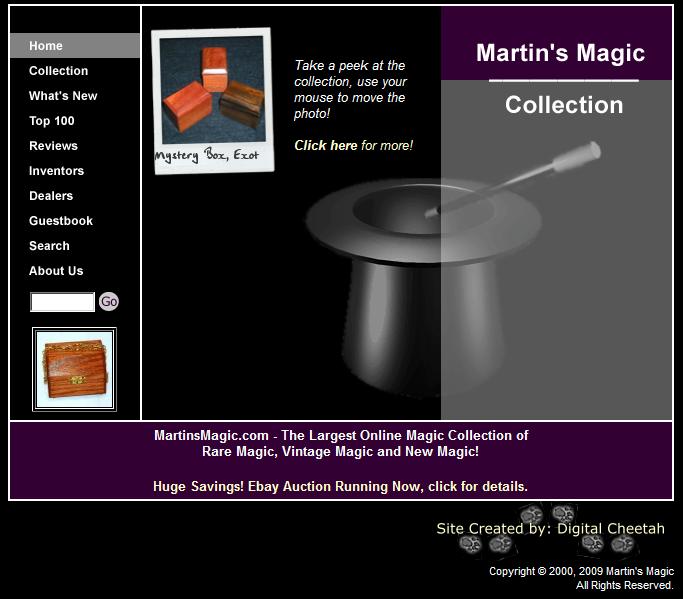
Task: Click the large Collection heading
Action: 564,105
